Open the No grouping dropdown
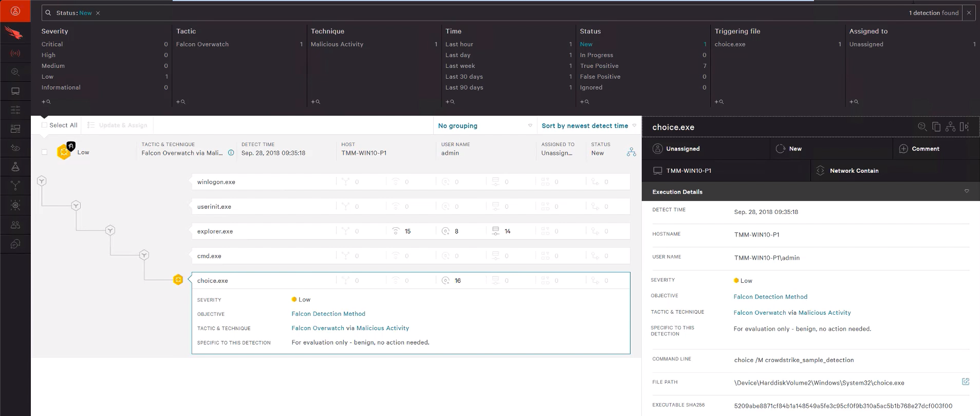The height and width of the screenshot is (416, 980). click(x=485, y=125)
